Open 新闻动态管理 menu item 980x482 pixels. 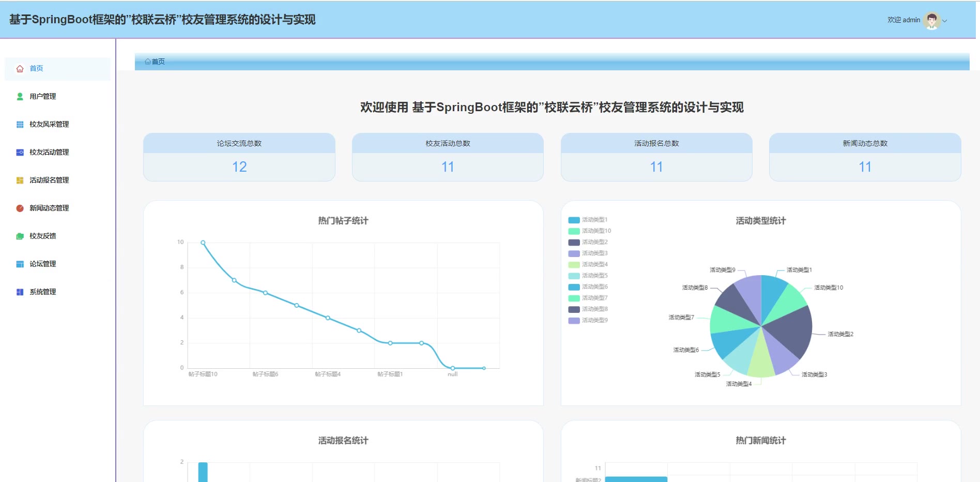(x=49, y=208)
